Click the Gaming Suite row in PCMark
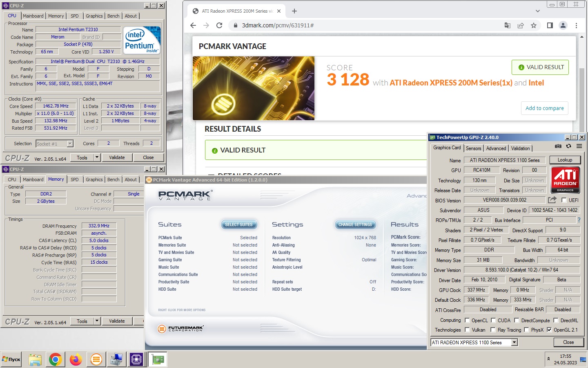This screenshot has height=368, width=588. pos(208,260)
